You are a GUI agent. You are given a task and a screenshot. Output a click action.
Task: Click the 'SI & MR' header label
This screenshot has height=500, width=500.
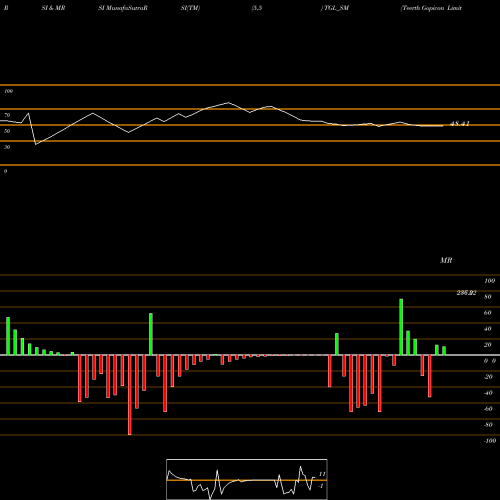click(53, 8)
